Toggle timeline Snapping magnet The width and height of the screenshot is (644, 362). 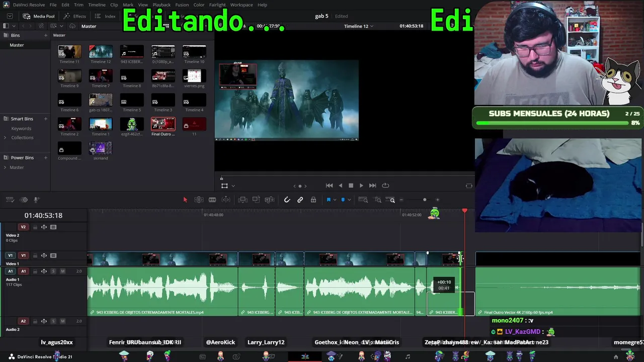tap(287, 200)
